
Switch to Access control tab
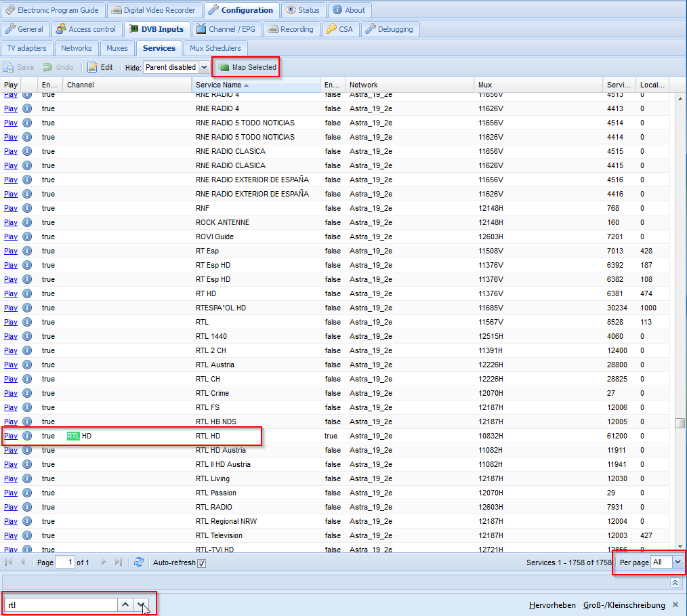tap(86, 29)
